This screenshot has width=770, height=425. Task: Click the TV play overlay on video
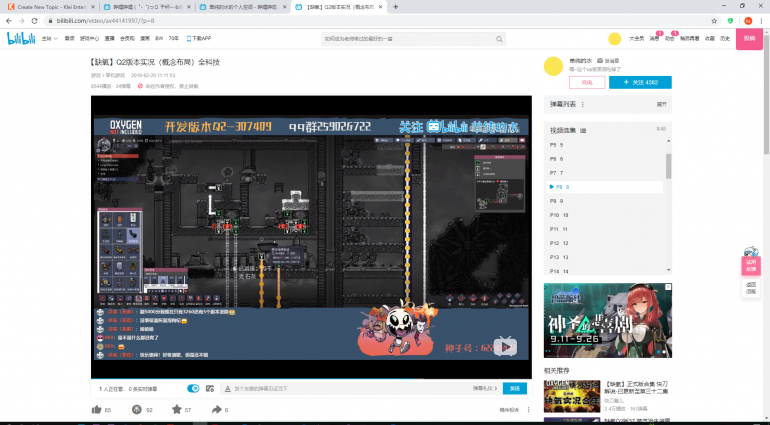505,346
